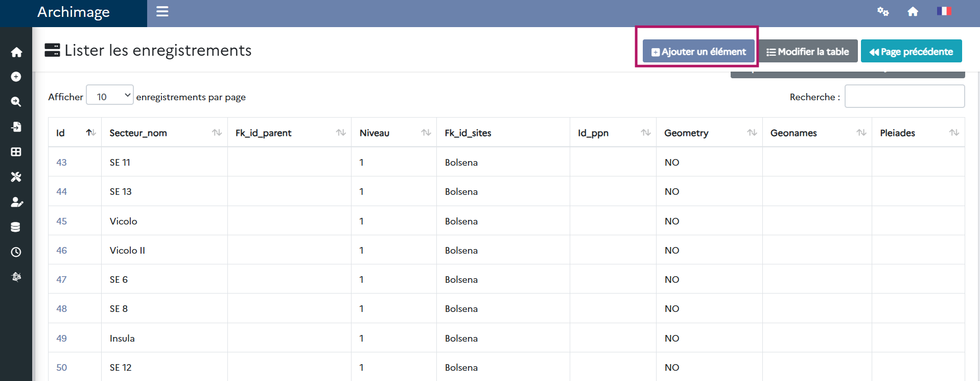
Task: Click the Ajouter un élément button
Action: coord(698,52)
